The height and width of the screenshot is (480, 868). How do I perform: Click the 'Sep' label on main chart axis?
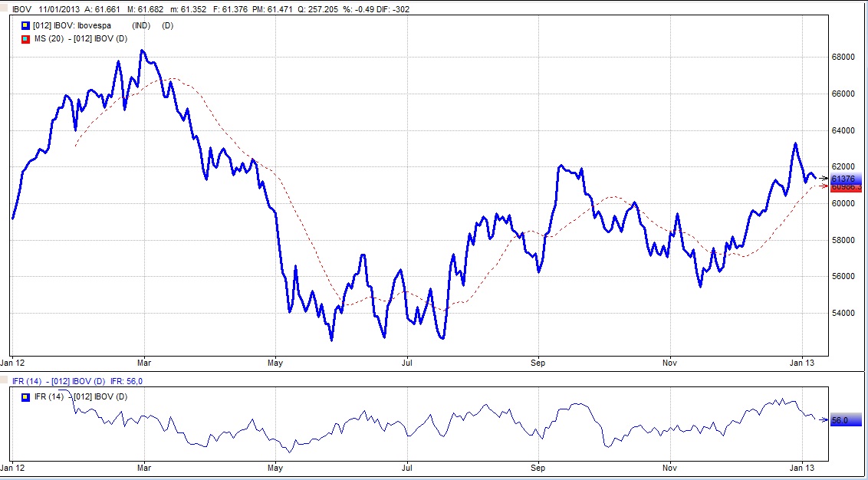pyautogui.click(x=538, y=360)
